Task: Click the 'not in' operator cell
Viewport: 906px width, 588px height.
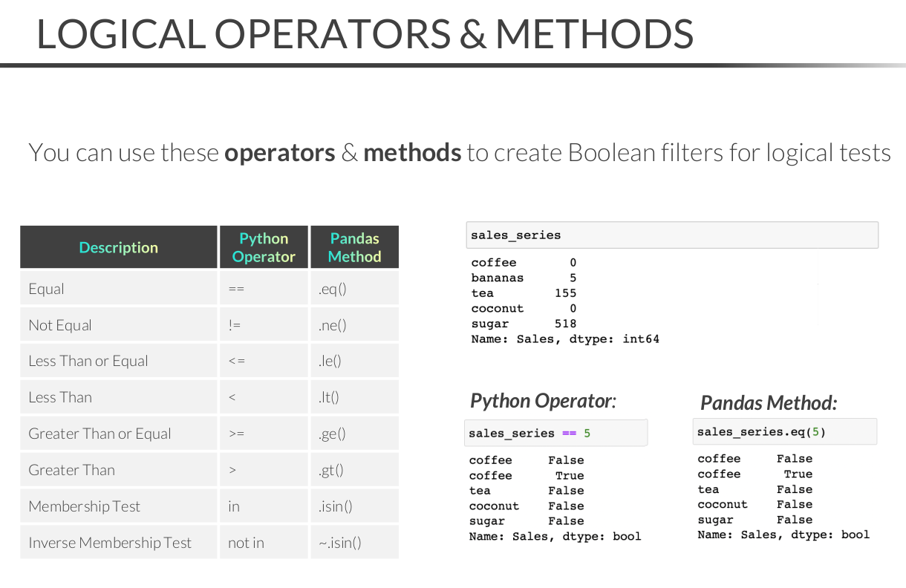Action: (264, 543)
